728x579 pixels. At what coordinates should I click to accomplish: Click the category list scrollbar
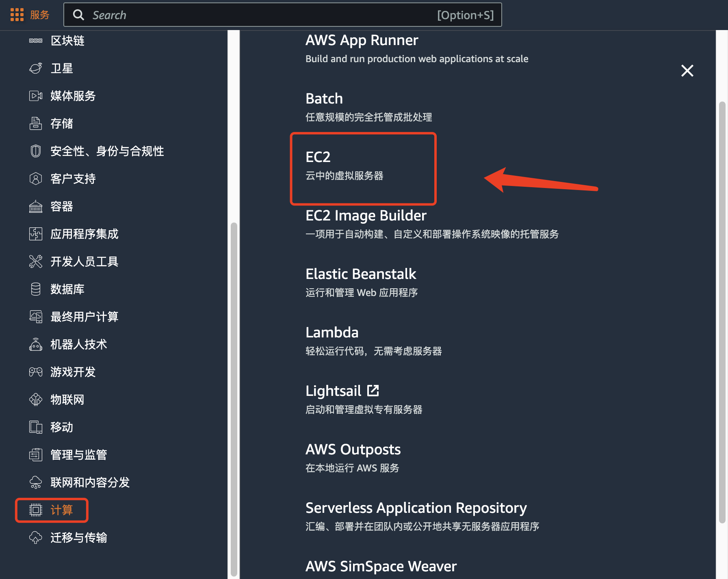click(234, 400)
